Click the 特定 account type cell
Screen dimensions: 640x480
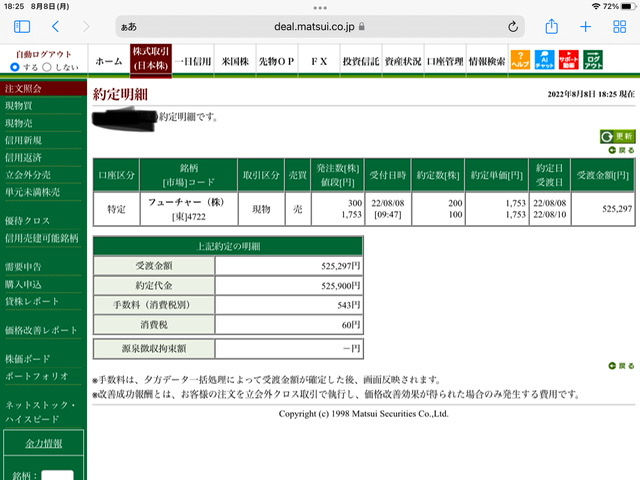pos(116,209)
